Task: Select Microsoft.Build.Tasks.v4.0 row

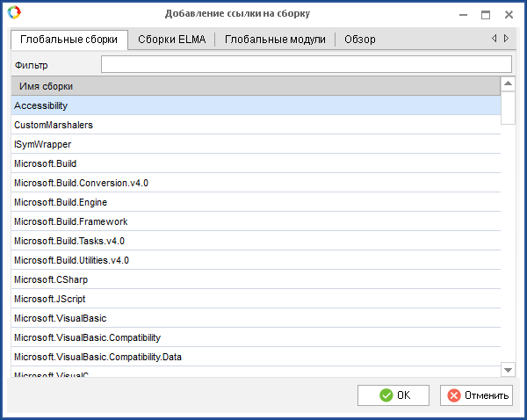Action: [256, 241]
